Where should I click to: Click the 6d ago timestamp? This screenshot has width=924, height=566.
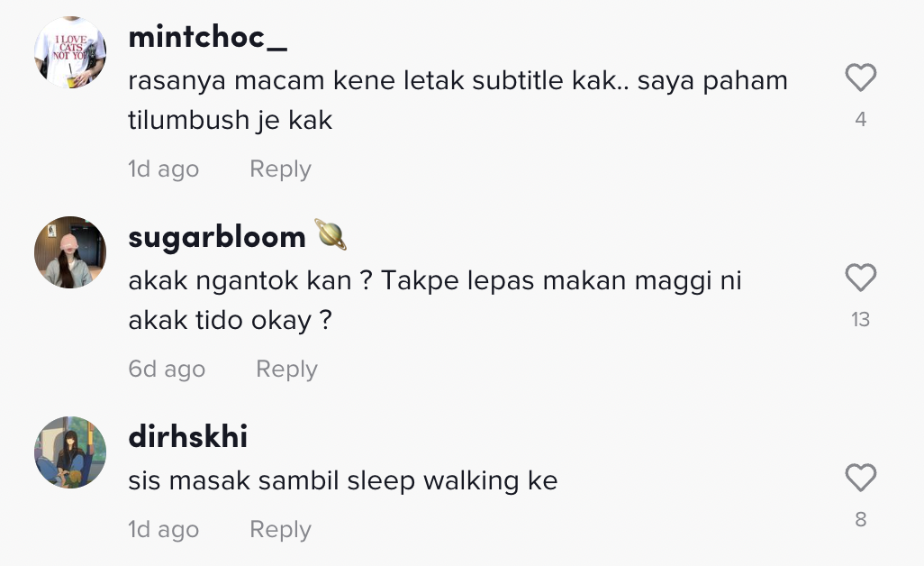pos(167,370)
